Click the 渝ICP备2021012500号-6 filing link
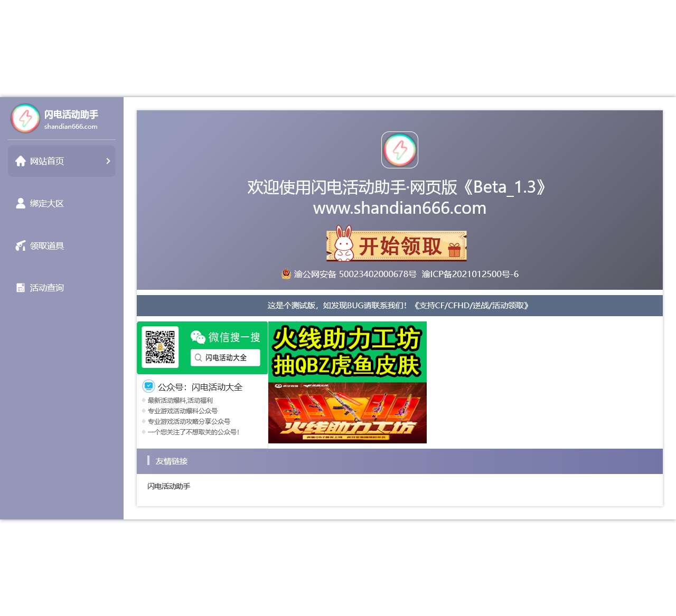This screenshot has width=676, height=616. [470, 274]
